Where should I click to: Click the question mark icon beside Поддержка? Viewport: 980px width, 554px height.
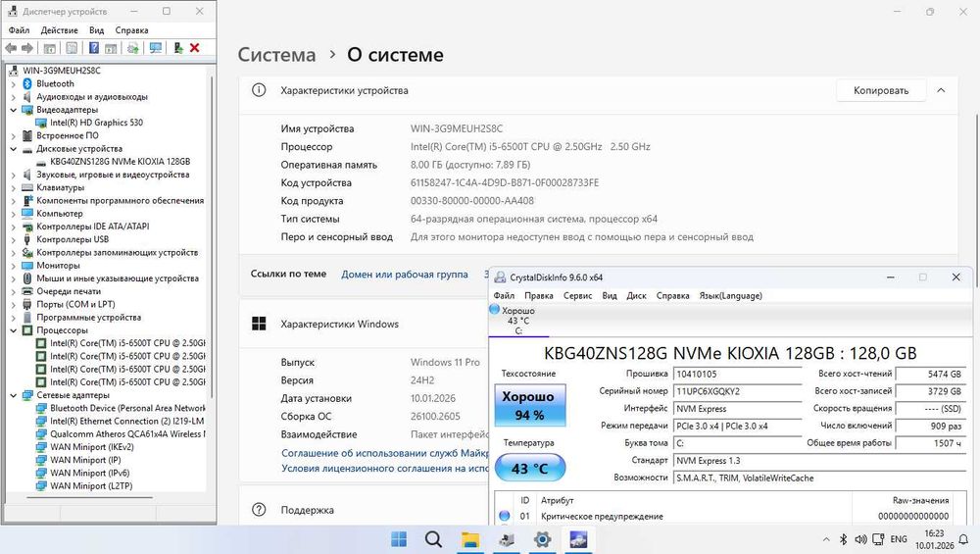(x=259, y=510)
